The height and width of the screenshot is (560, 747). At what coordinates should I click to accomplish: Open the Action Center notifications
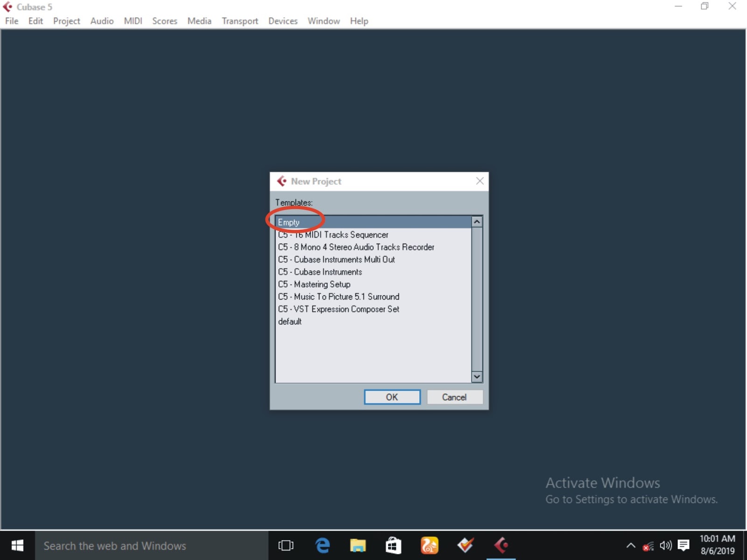coord(684,546)
